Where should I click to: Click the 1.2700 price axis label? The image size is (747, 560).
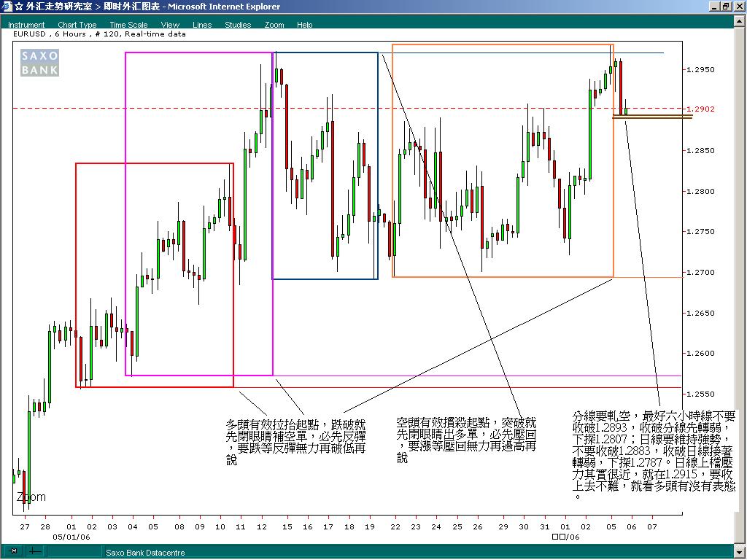click(700, 273)
